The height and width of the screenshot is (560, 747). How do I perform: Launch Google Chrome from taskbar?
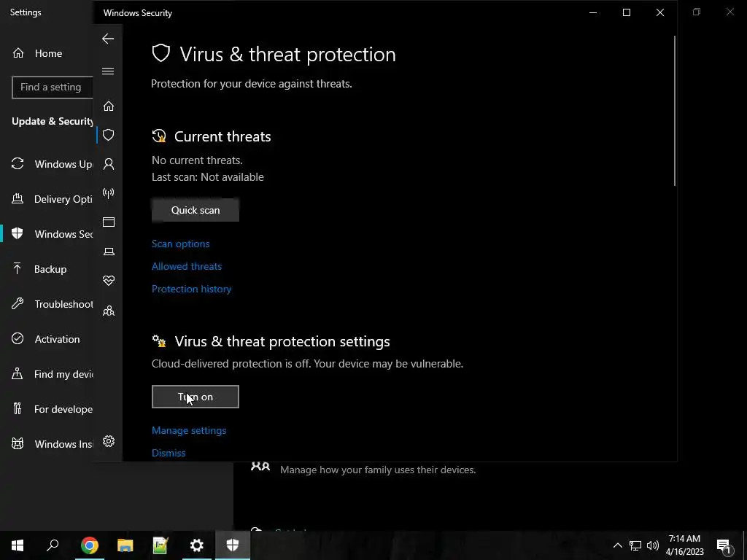tap(89, 545)
